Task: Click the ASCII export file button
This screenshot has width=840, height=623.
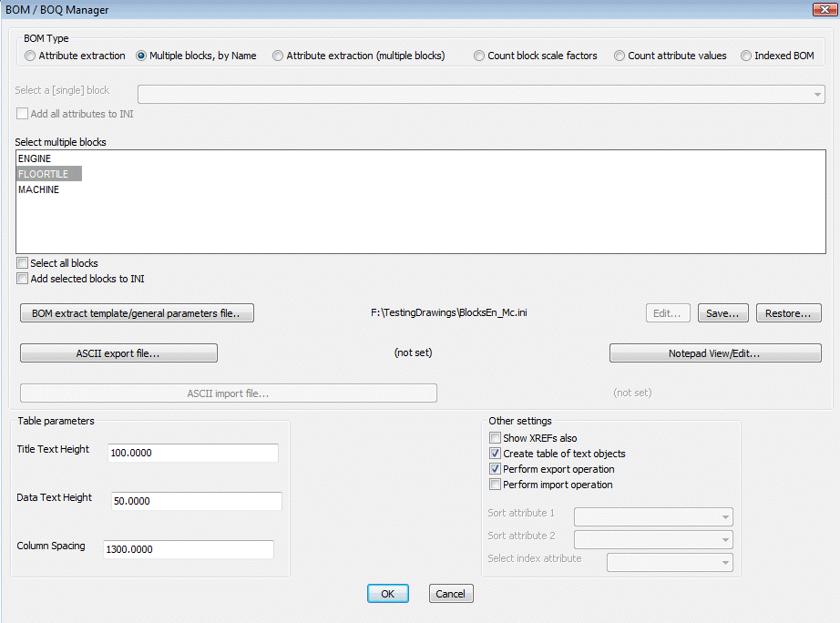Action: 118,353
